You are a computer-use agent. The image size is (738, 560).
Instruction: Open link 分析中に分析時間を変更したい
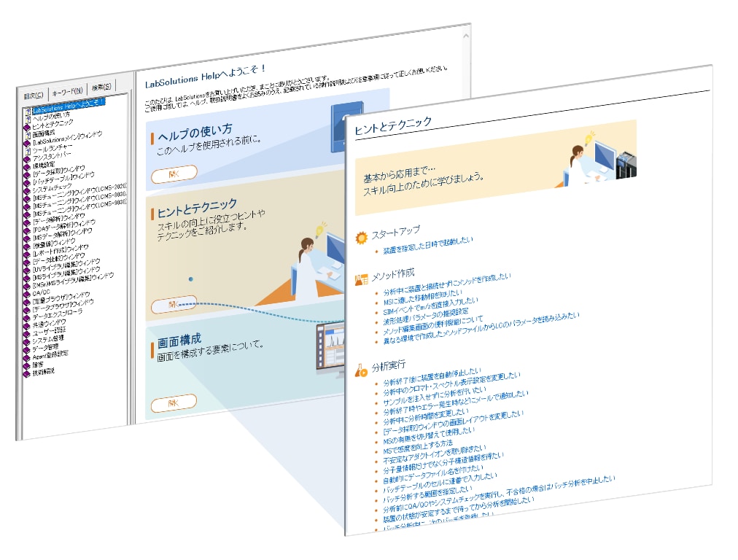pos(426,417)
